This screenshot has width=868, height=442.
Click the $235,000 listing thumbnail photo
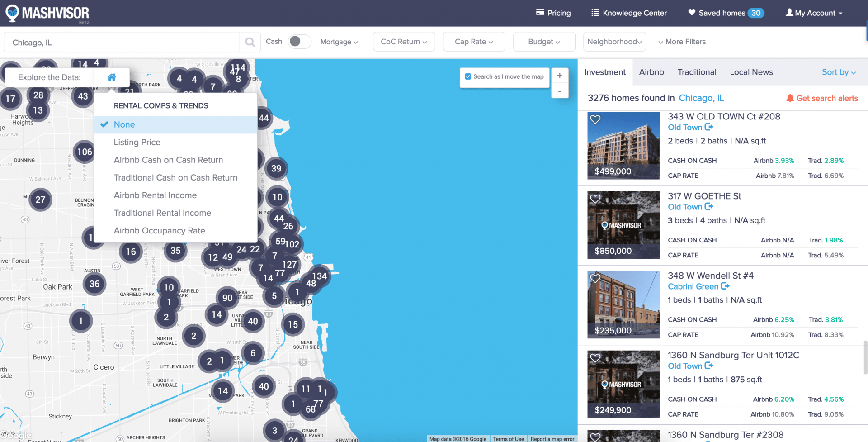click(623, 304)
